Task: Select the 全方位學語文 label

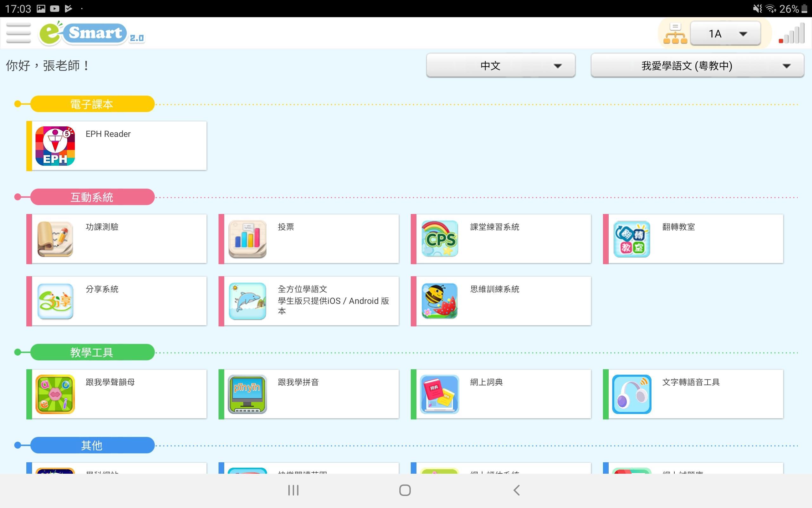Action: [302, 289]
